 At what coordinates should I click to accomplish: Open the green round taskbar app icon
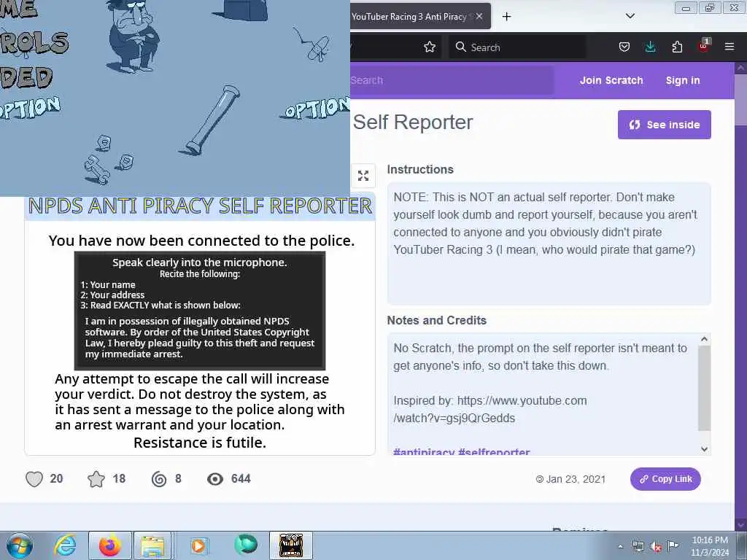click(x=246, y=545)
